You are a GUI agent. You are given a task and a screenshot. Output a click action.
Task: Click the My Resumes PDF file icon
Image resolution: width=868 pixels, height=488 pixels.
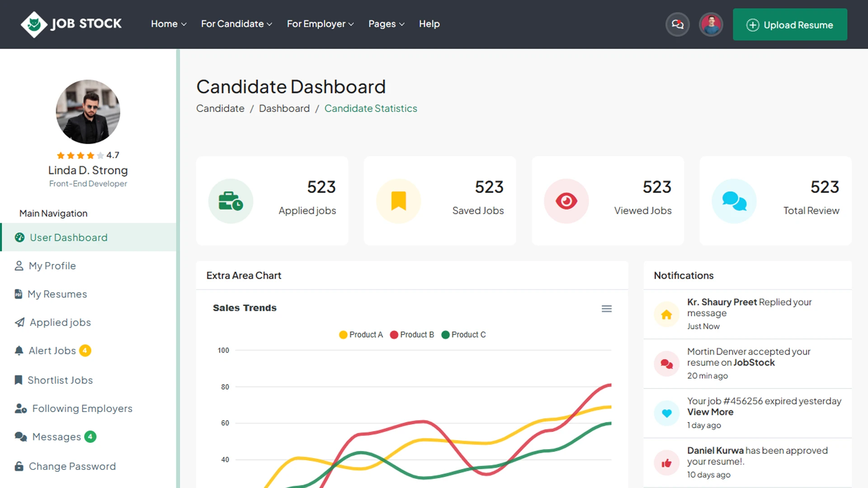point(18,294)
